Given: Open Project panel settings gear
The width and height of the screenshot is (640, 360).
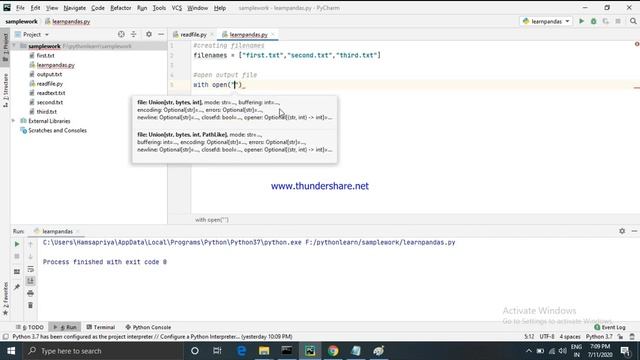Looking at the screenshot, I should coord(149,34).
